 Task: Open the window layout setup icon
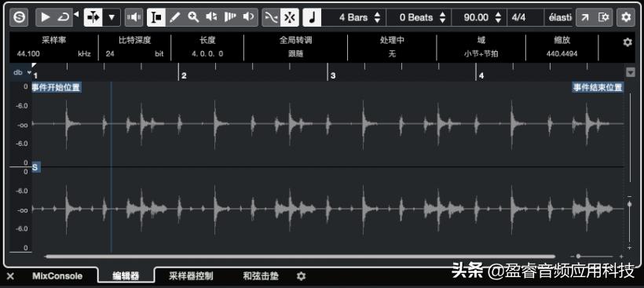(603, 17)
